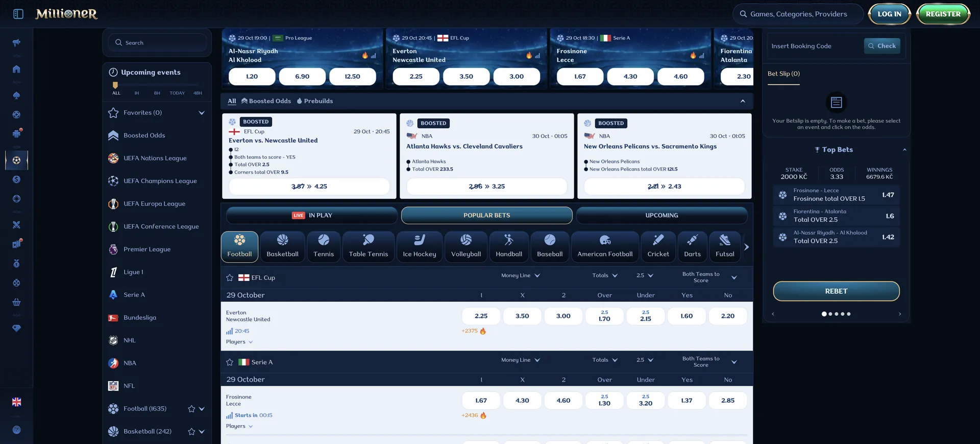Open EFL Cup Money Line dropdown
The image size is (980, 444).
[521, 275]
